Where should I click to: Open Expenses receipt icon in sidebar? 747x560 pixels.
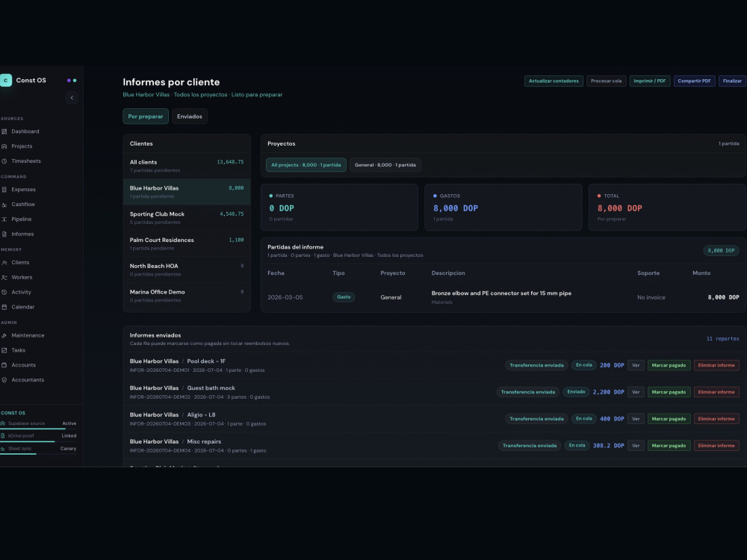[4, 190]
